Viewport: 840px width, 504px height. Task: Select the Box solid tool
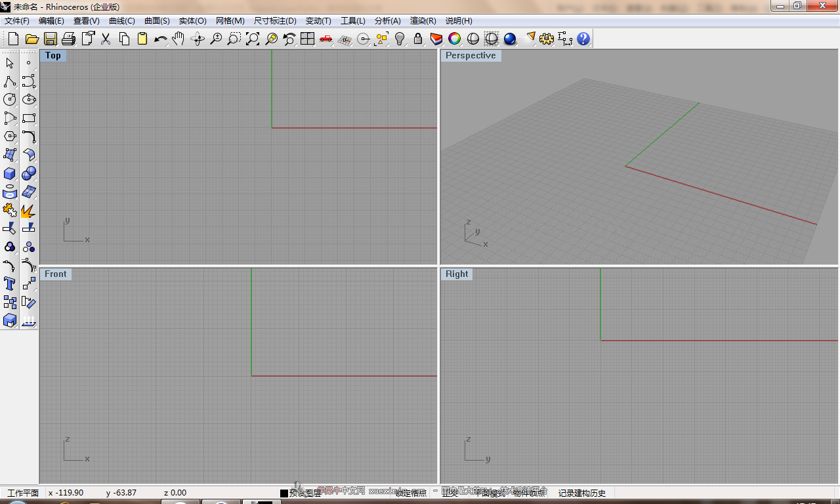[x=10, y=174]
